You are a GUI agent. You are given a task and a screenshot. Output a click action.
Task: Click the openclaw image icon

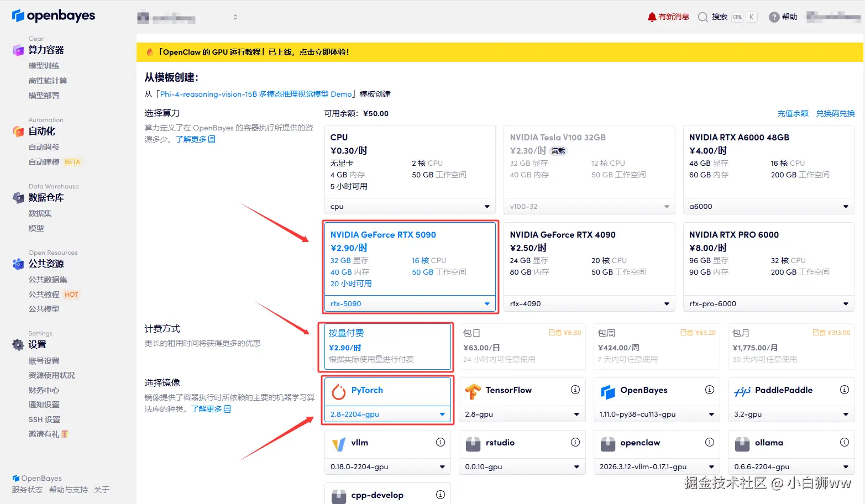tap(608, 444)
